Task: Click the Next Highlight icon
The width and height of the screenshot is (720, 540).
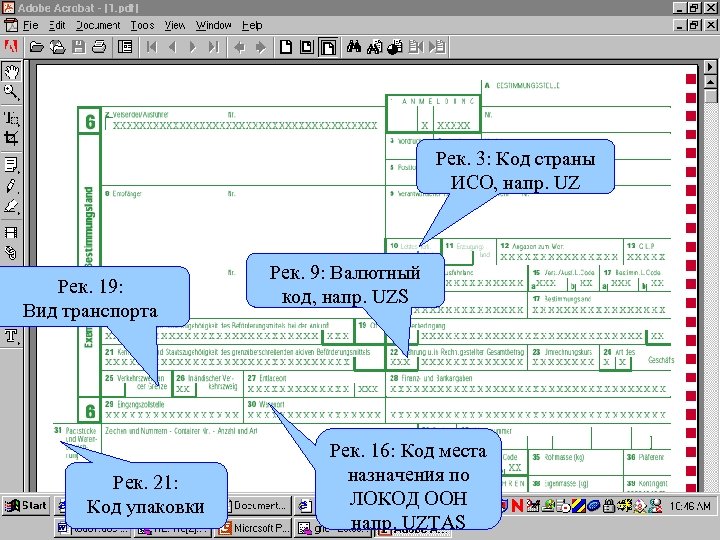Action: coord(437,47)
